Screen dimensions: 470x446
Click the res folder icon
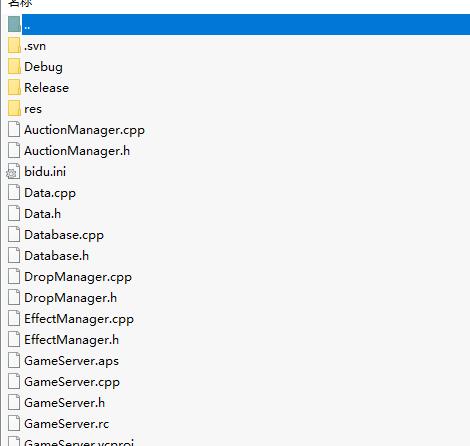tap(14, 108)
